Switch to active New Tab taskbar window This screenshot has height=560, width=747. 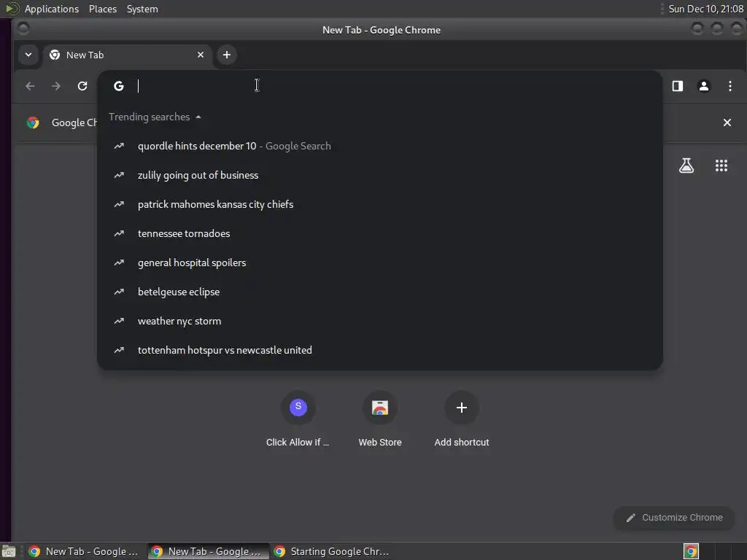[x=208, y=551]
